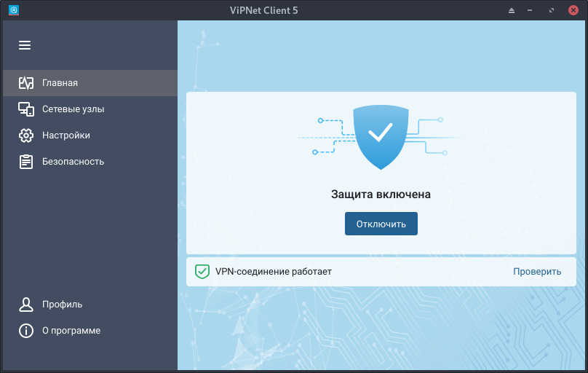Go to Настройки section label
Viewport: 588px width, 373px height.
pyautogui.click(x=66, y=136)
